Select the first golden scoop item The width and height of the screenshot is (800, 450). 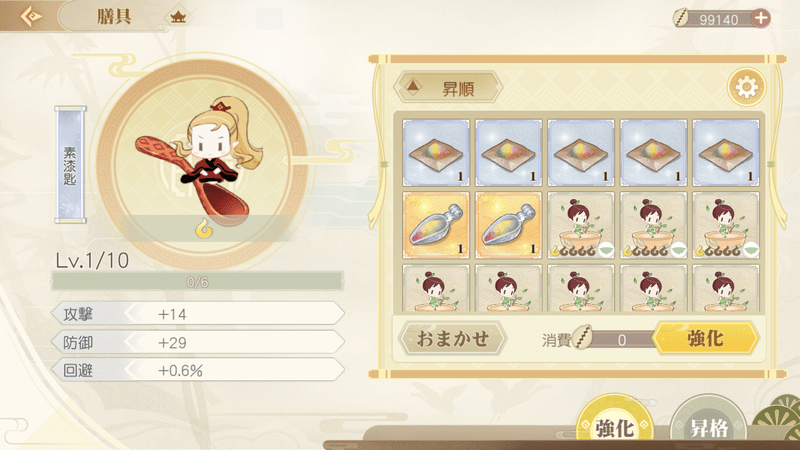436,225
